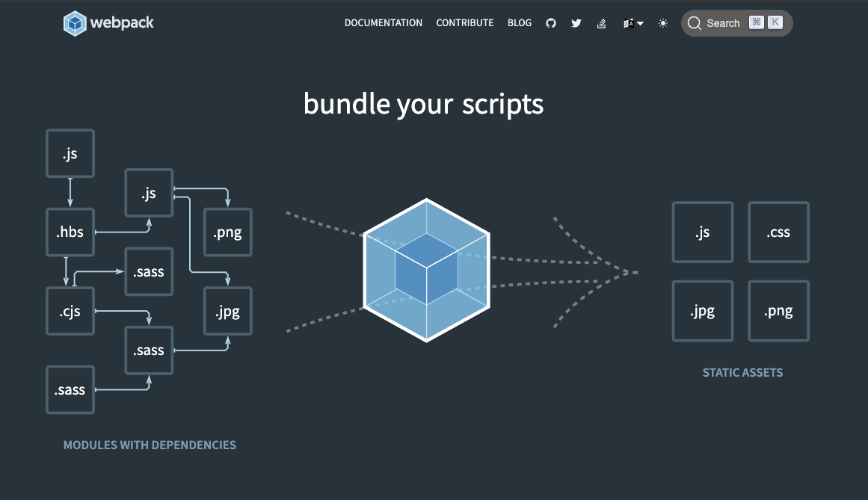Click the language translation icon
868x500 pixels.
coord(628,23)
